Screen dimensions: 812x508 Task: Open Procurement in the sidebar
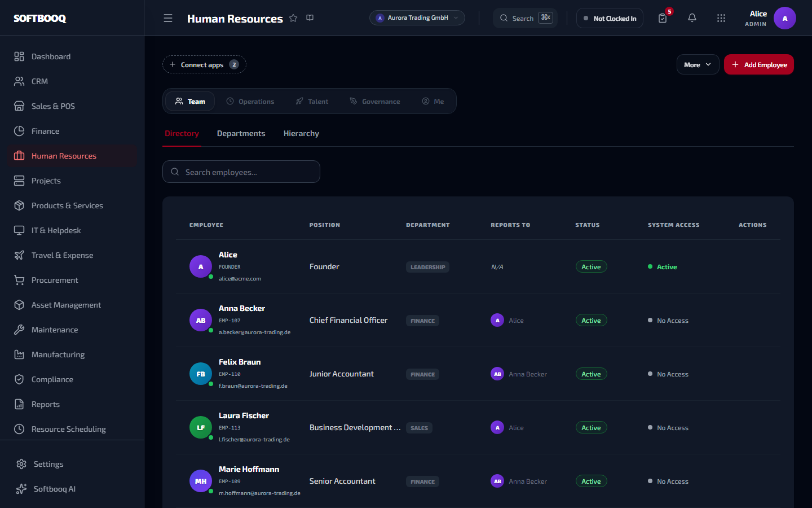pyautogui.click(x=72, y=280)
